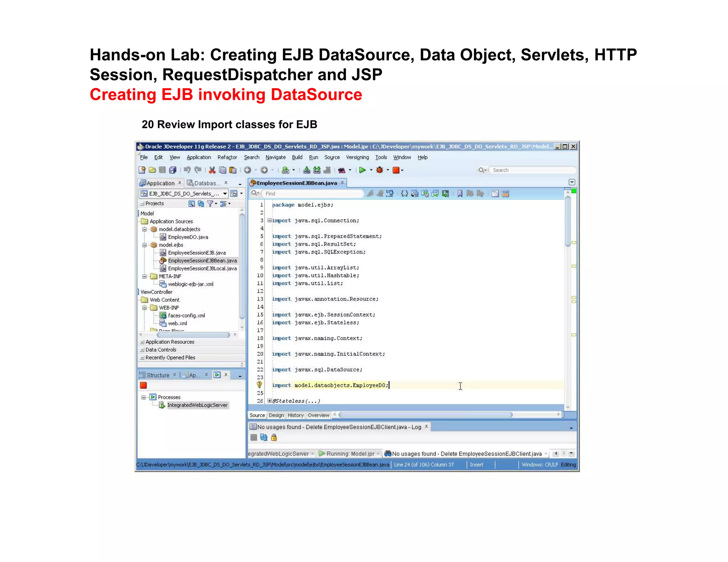Click the Refresh icon in Projects header
The width and height of the screenshot is (728, 562).
(201, 204)
